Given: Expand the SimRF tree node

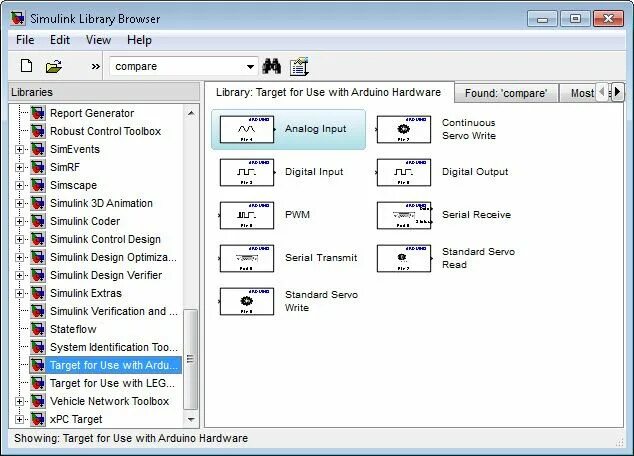Looking at the screenshot, I should coord(19,167).
